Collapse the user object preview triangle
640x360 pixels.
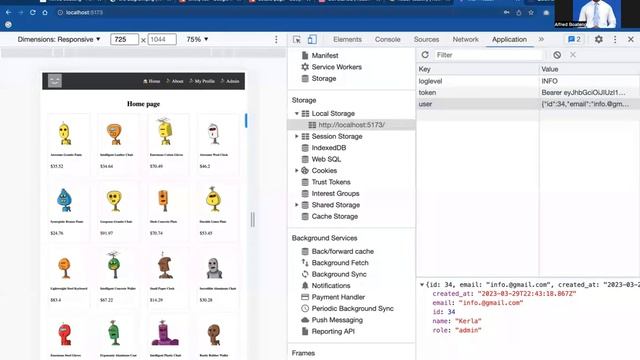(422, 284)
